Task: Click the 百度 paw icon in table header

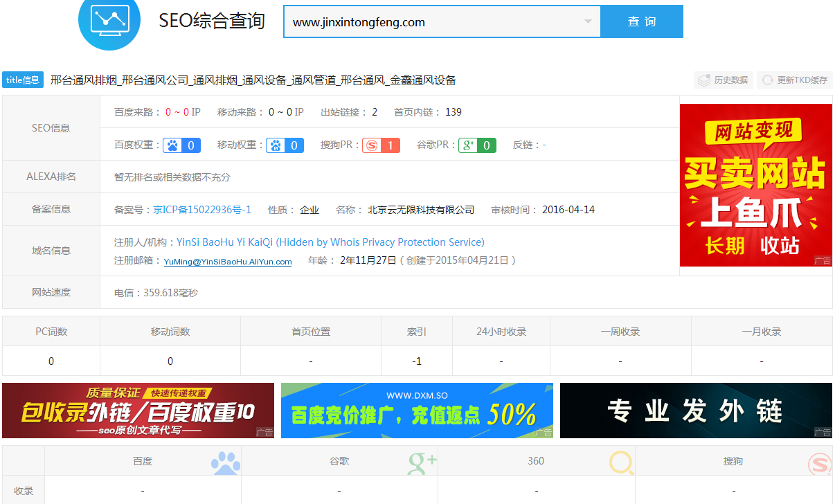Action: (226, 462)
